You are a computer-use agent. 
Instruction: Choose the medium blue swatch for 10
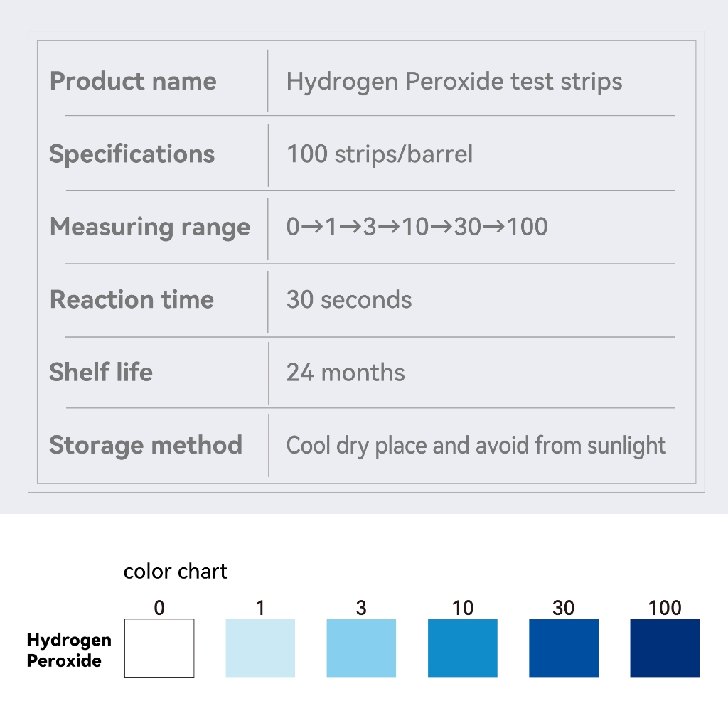462,648
